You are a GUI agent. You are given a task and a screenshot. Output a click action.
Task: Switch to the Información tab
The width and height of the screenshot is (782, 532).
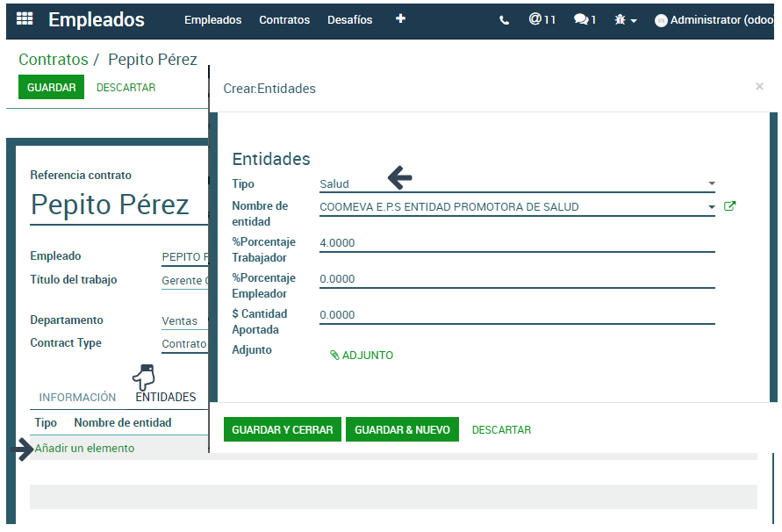coord(77,398)
